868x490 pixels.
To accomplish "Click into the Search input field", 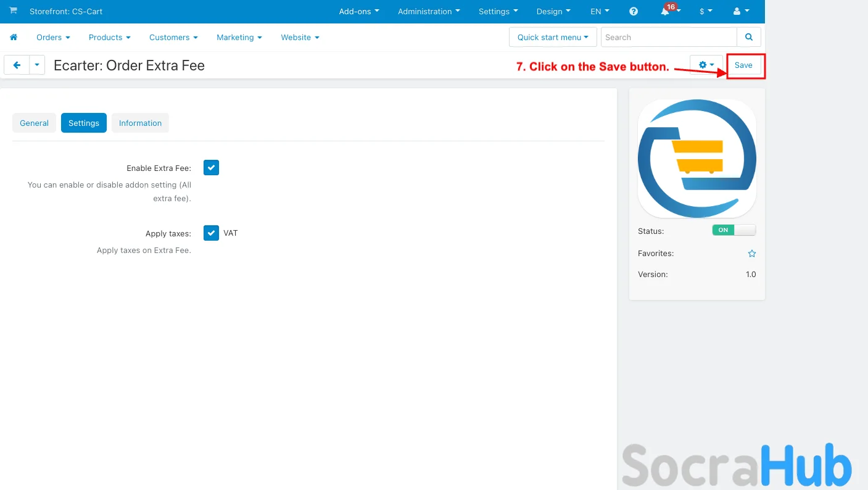I will click(668, 37).
